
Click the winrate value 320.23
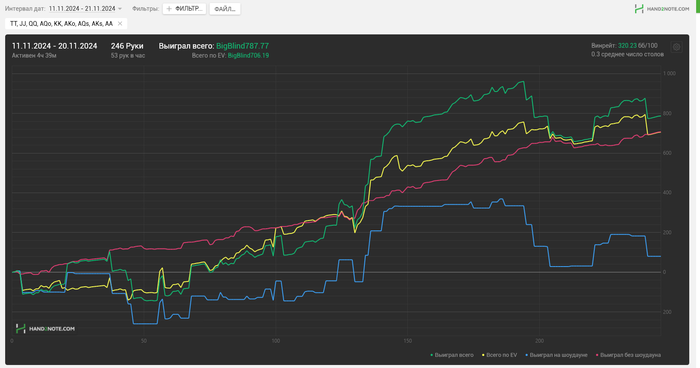[627, 46]
